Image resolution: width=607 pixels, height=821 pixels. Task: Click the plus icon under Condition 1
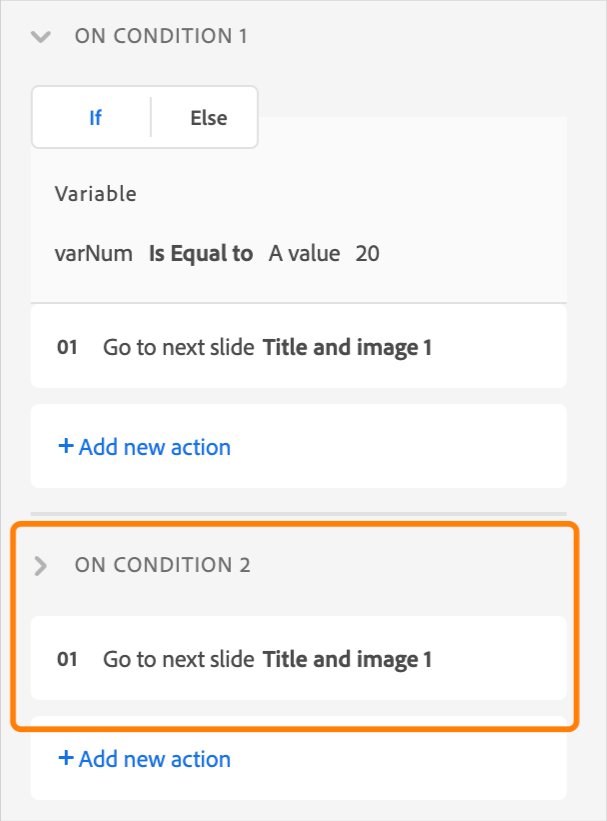(66, 447)
